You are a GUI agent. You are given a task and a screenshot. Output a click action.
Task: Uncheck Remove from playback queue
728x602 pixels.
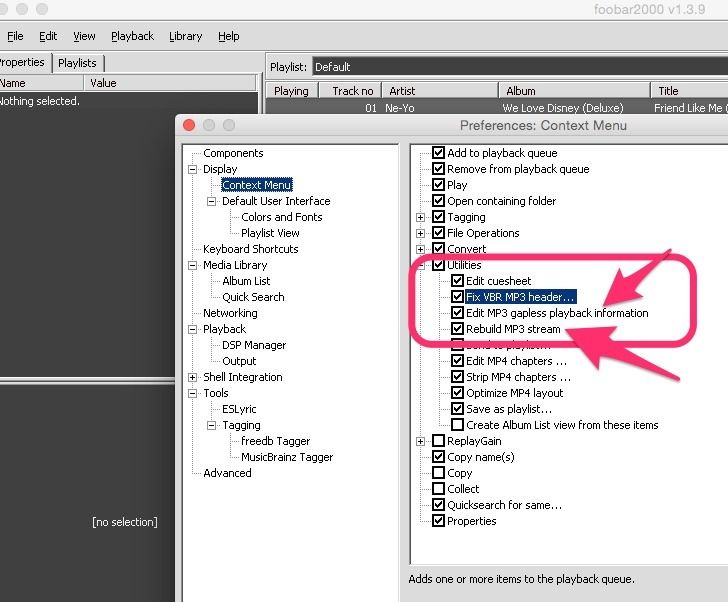click(438, 169)
